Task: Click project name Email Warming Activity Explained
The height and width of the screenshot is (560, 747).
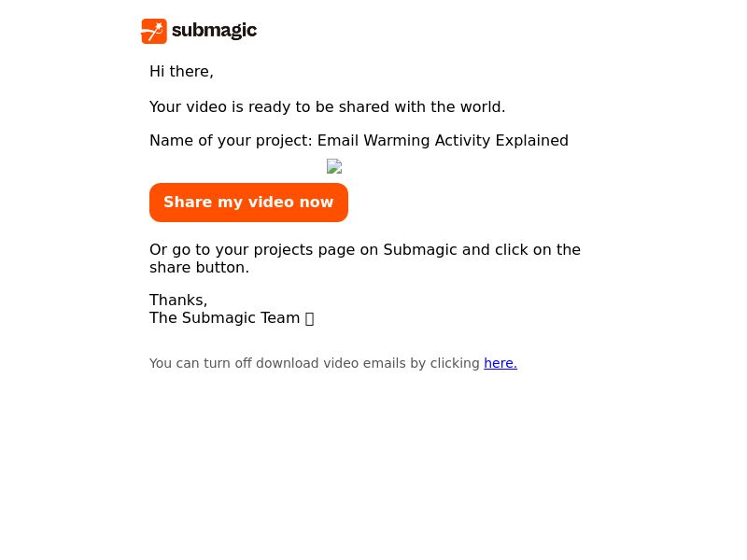Action: click(443, 141)
